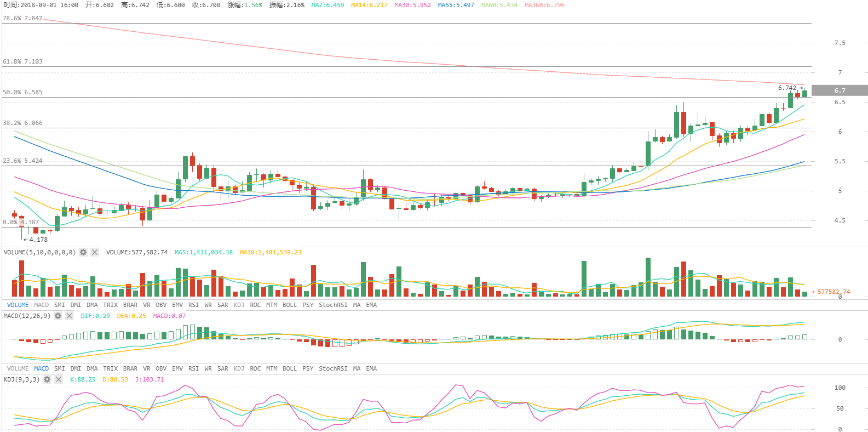Select MACD tab in the row where VOLUME is highlighted
This screenshot has height=432, width=868.
41,305
